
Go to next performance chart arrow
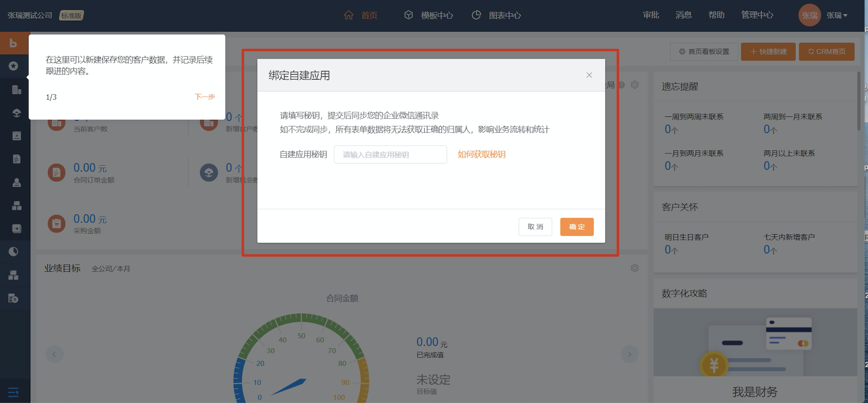[629, 354]
